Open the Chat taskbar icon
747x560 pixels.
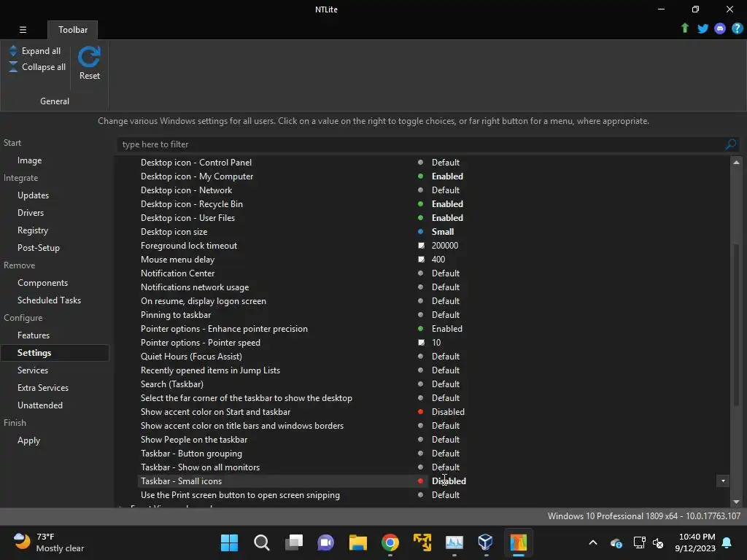click(326, 542)
